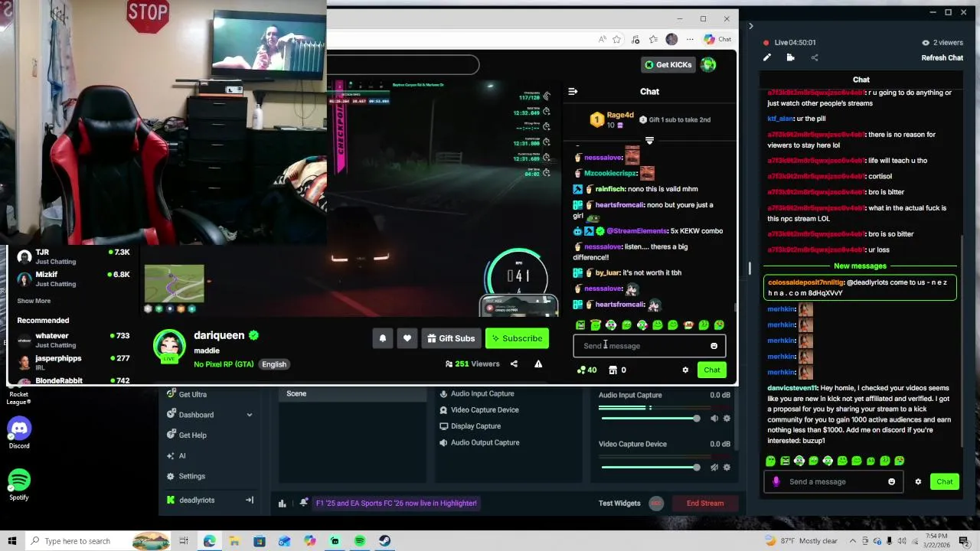Click Get KICKs button
This screenshot has width=980, height=551.
coord(668,64)
